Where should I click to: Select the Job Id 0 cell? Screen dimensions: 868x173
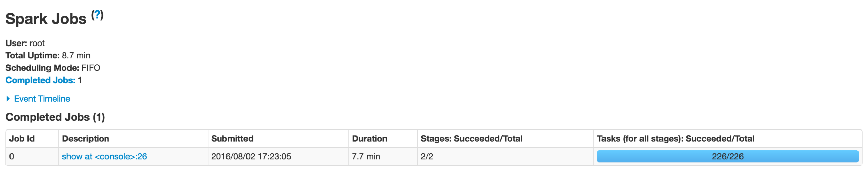click(x=12, y=156)
